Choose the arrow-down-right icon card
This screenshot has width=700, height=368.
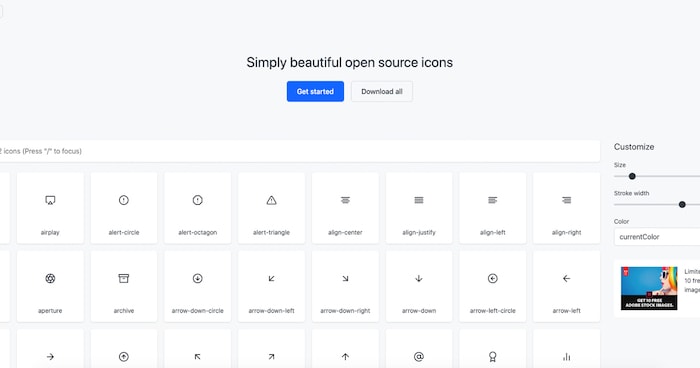coord(345,286)
